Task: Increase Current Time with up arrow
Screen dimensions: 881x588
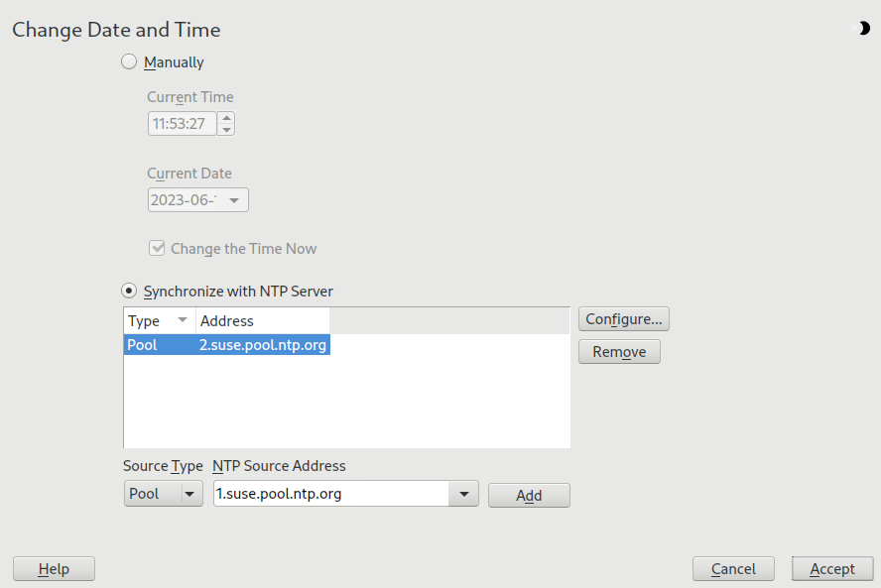Action: coord(226,118)
